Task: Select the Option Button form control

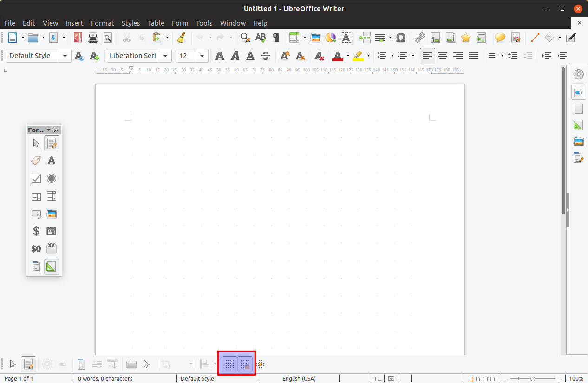Action: tap(52, 178)
